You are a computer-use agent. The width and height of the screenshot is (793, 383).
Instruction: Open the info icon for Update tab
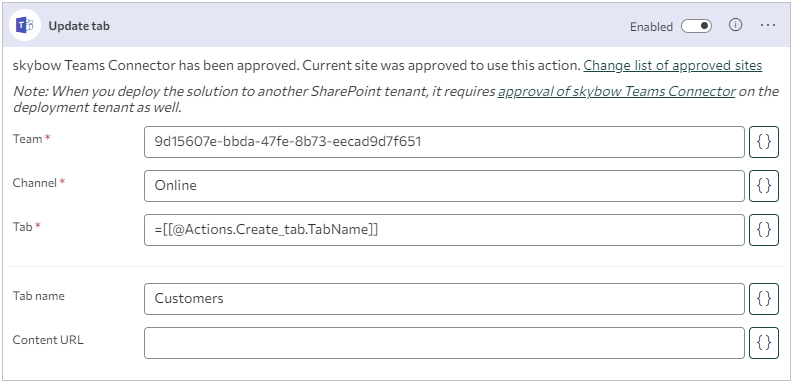[735, 25]
